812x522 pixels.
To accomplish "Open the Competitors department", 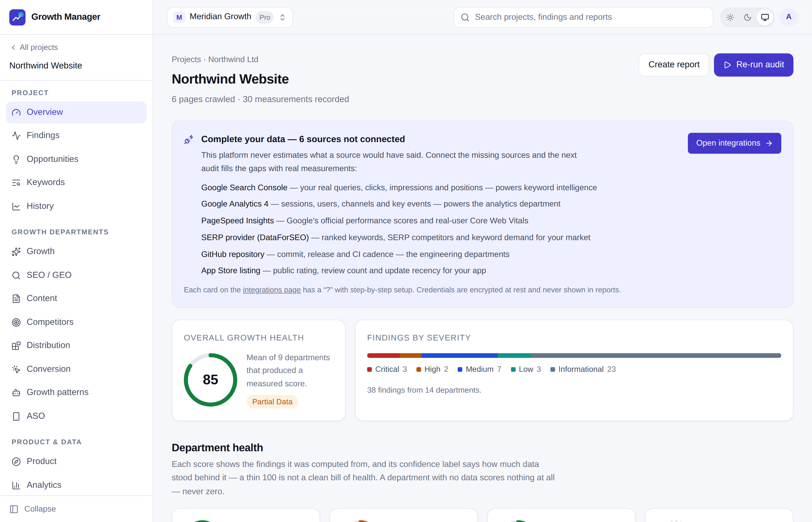I will 76,322.
